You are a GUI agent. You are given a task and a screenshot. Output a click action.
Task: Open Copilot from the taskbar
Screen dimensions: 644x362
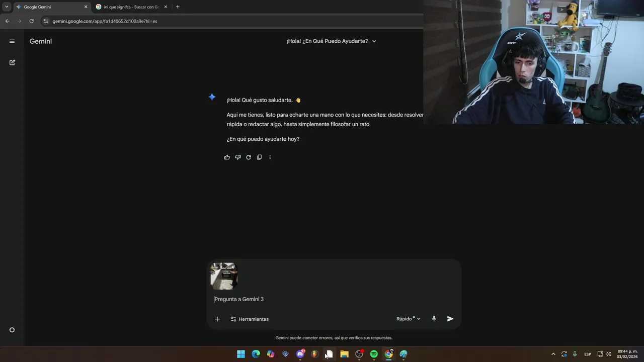point(271,354)
